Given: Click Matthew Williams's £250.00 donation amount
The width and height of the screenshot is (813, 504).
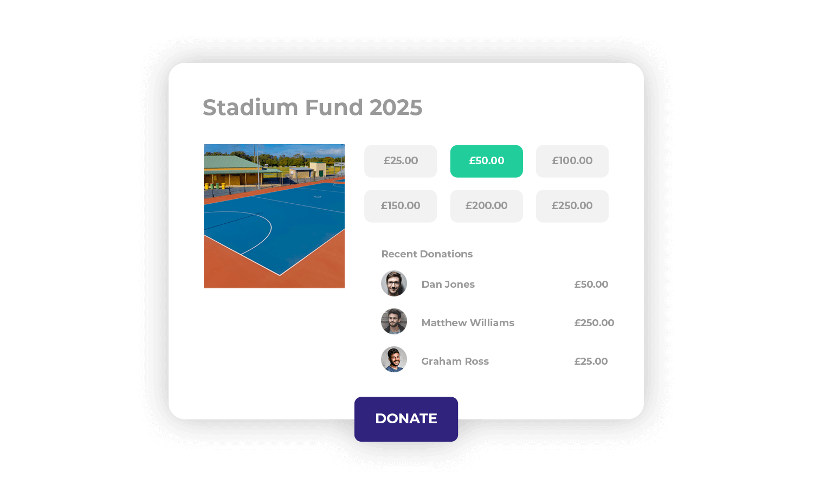Looking at the screenshot, I should pos(595,323).
